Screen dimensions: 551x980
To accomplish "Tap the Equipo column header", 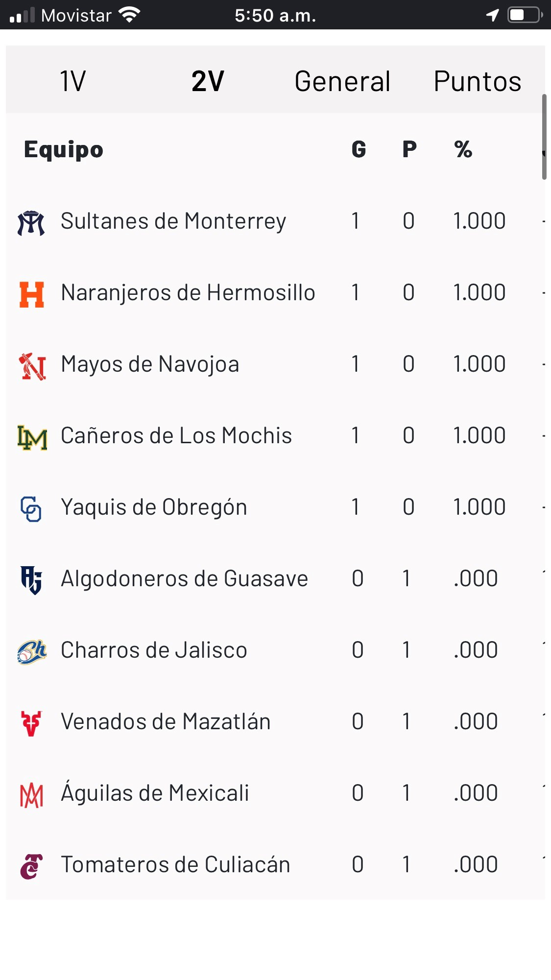I will pos(64,149).
